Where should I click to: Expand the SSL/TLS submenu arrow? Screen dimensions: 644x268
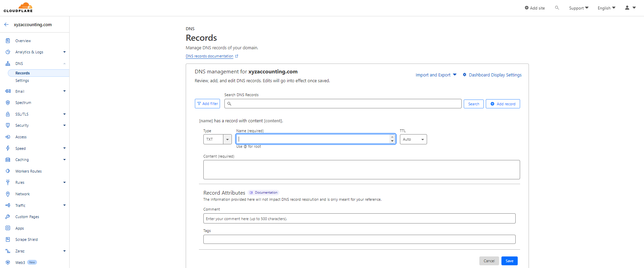coord(64,114)
